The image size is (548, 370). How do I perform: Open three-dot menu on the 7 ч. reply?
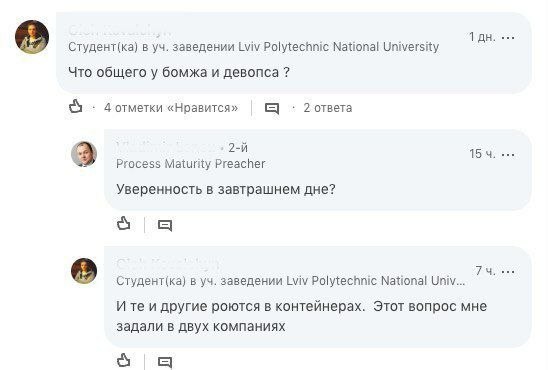click(x=508, y=271)
